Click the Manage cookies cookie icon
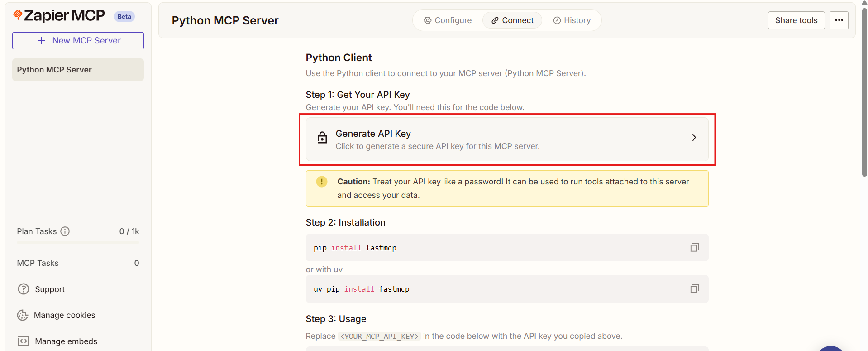Viewport: 868px width, 351px height. [x=23, y=315]
